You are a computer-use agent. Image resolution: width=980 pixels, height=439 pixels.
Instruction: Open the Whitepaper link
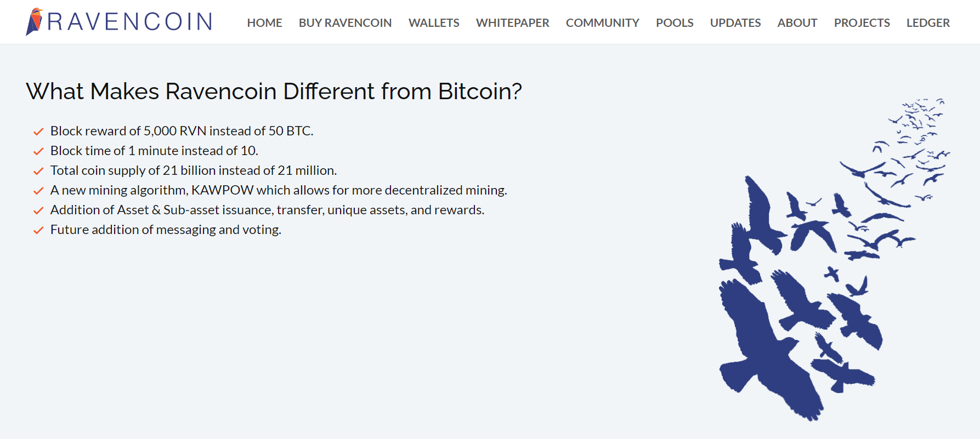pos(512,23)
